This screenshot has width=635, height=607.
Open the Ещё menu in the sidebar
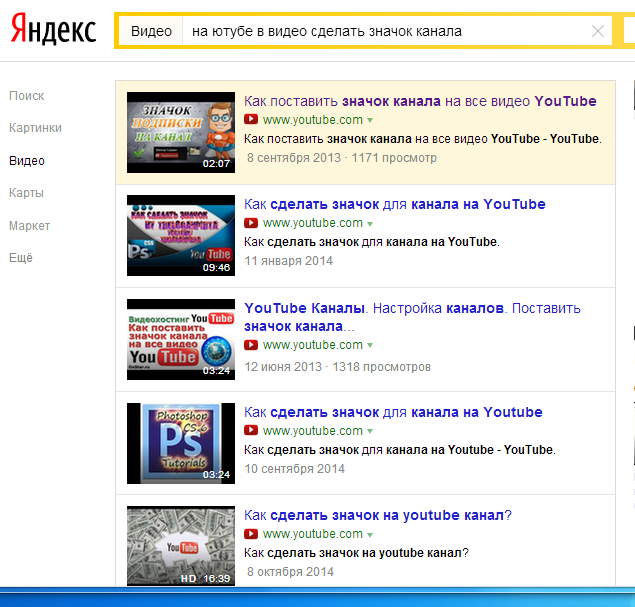coord(21,258)
